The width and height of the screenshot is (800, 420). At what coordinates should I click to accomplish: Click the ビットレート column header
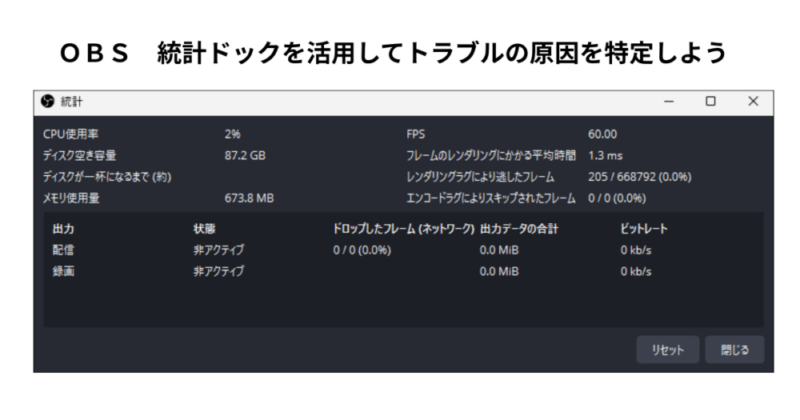click(x=644, y=229)
